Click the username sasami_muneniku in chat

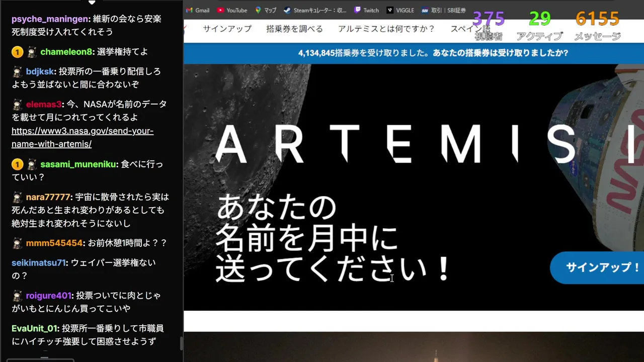79,164
